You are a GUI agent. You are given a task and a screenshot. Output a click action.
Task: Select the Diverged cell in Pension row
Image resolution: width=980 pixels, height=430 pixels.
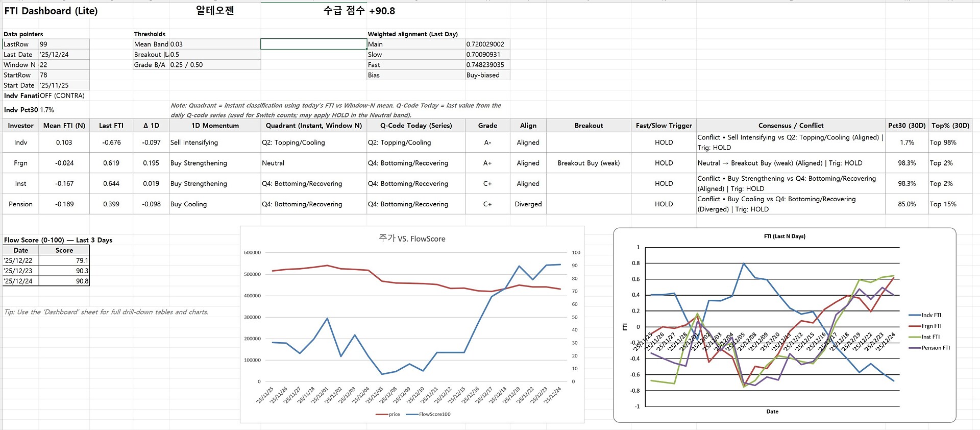coord(528,204)
